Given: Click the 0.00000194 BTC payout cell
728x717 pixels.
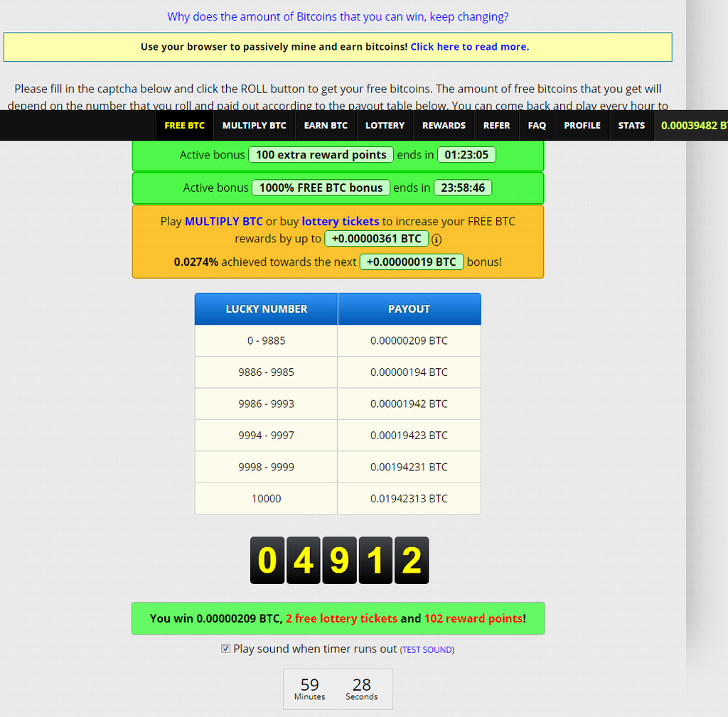Looking at the screenshot, I should tap(409, 372).
